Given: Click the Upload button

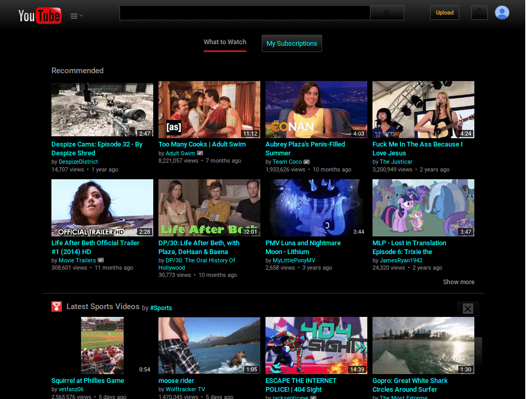Looking at the screenshot, I should (445, 12).
